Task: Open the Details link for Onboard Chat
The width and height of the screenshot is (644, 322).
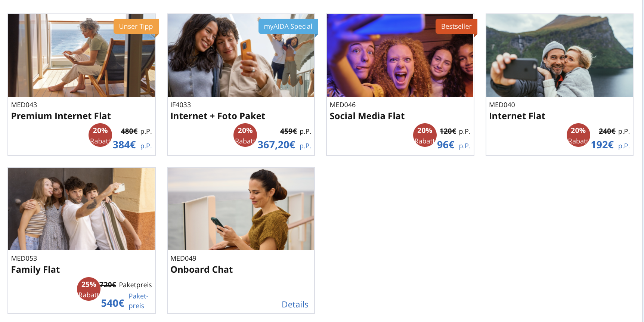Action: [295, 304]
